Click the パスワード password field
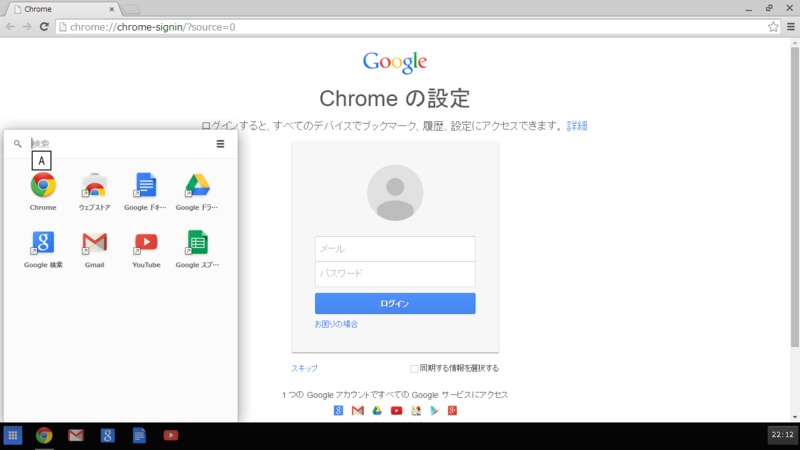Viewport: 800px width, 450px height. [x=395, y=274]
